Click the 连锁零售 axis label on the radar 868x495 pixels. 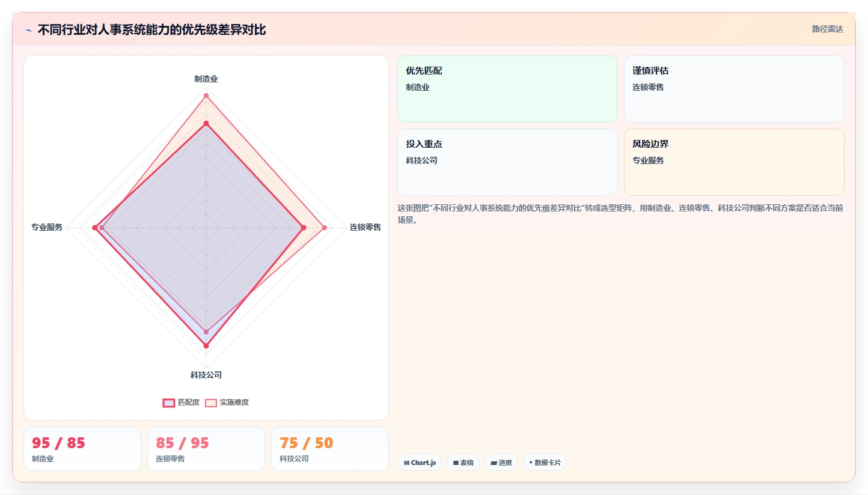coord(365,227)
